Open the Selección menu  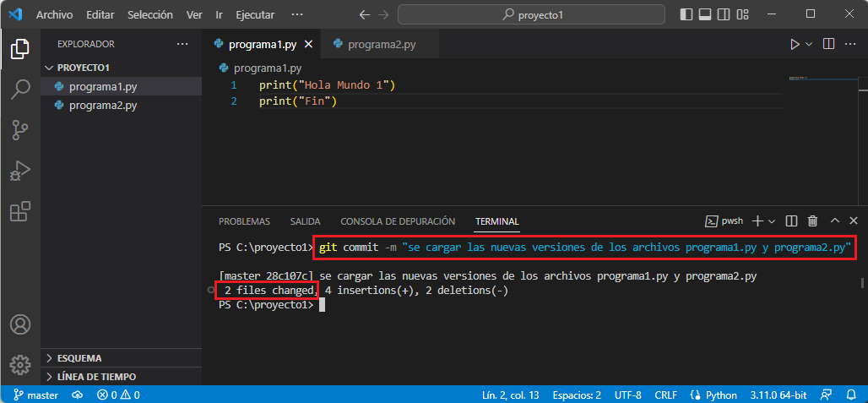pyautogui.click(x=150, y=15)
